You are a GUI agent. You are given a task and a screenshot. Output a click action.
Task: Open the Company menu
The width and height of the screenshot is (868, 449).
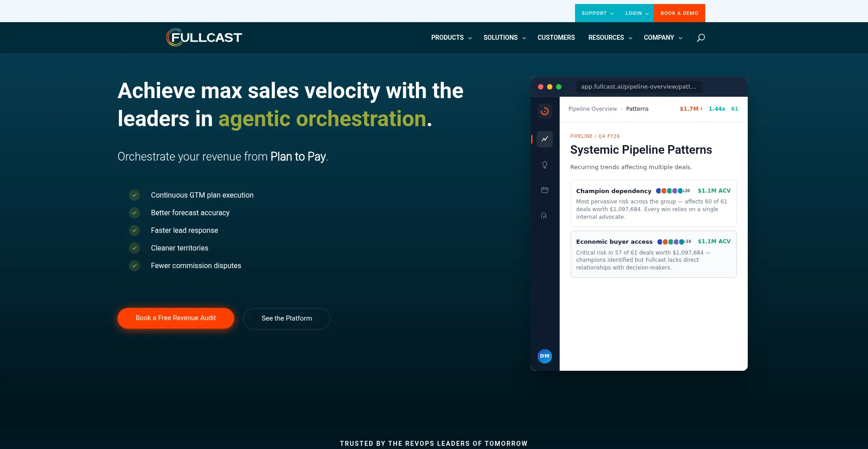click(x=663, y=38)
